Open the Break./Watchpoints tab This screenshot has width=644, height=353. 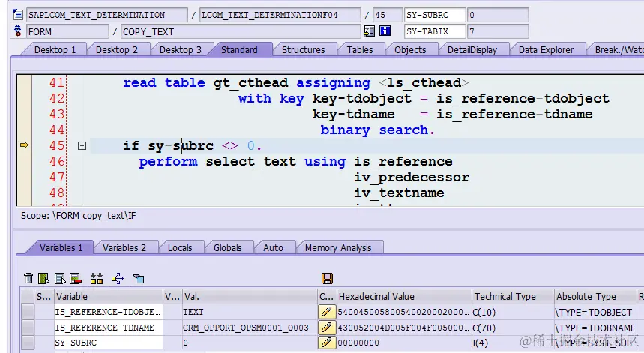click(x=618, y=50)
